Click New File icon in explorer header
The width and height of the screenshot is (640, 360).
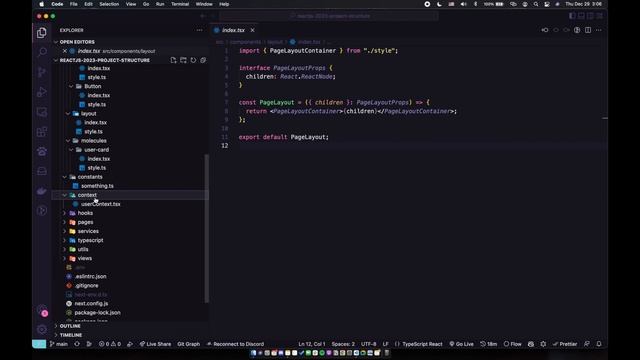[173, 60]
